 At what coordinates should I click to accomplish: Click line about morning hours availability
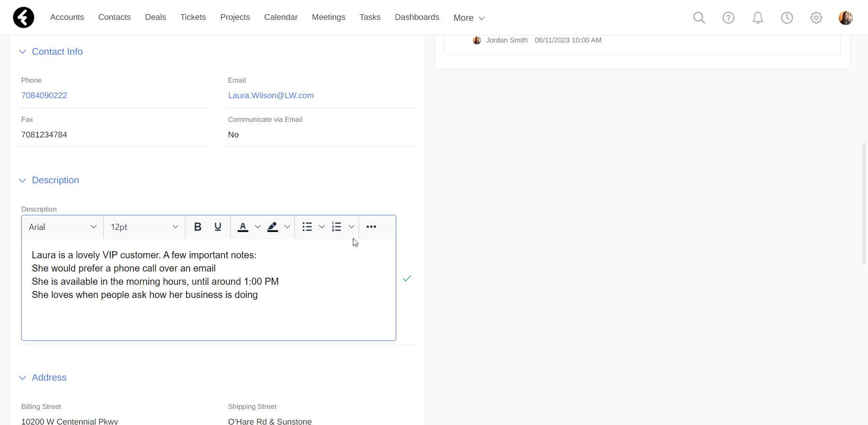point(155,281)
